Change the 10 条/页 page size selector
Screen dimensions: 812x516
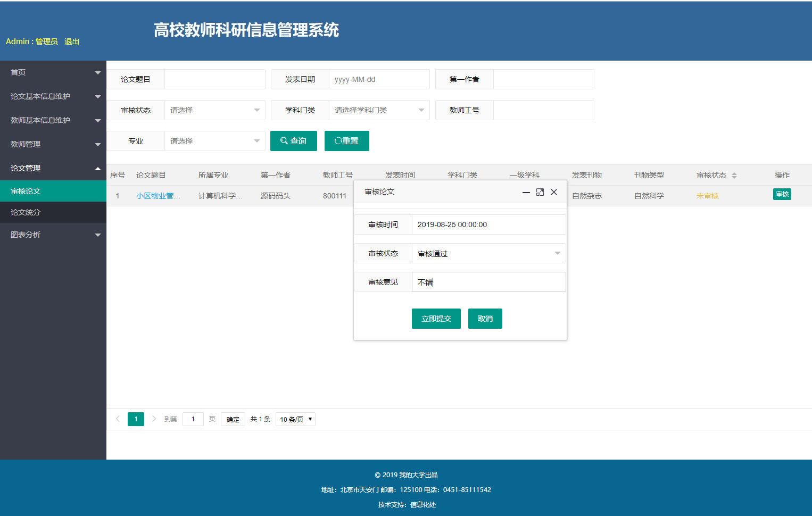click(x=295, y=419)
